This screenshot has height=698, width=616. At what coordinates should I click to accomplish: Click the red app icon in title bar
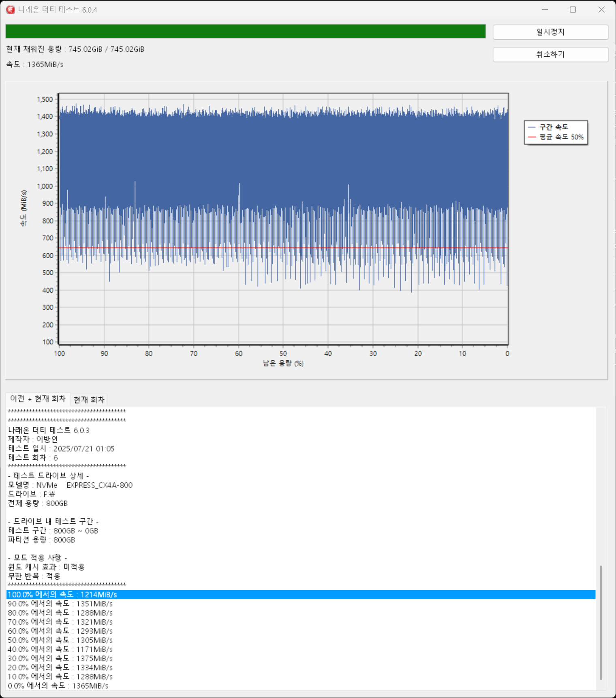(x=10, y=10)
